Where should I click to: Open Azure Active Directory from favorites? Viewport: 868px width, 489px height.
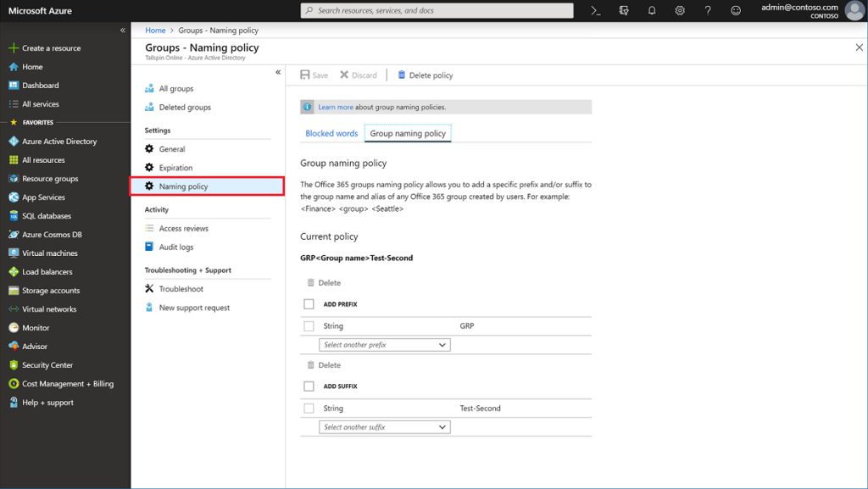click(x=58, y=141)
